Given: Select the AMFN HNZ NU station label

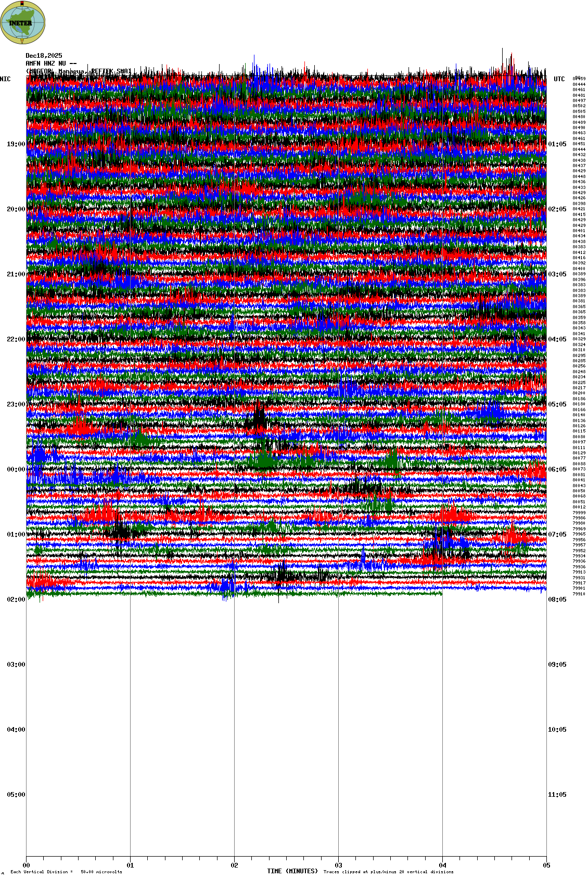Looking at the screenshot, I should click(x=51, y=63).
